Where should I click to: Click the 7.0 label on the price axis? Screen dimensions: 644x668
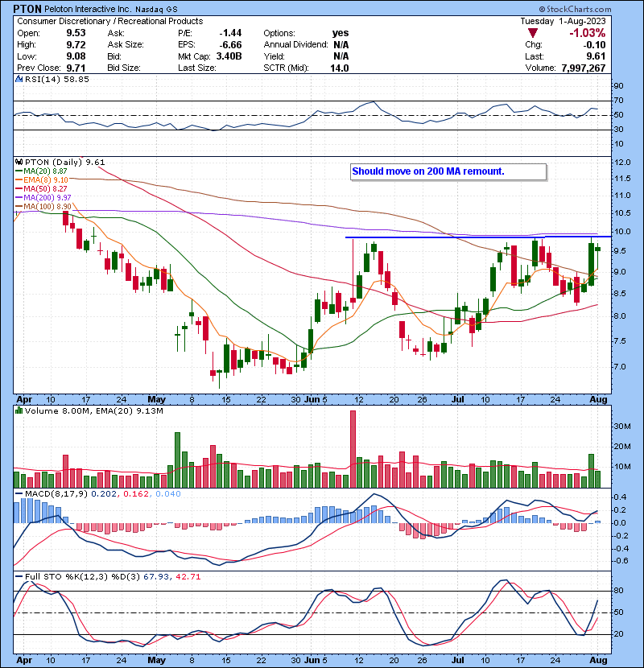[620, 367]
